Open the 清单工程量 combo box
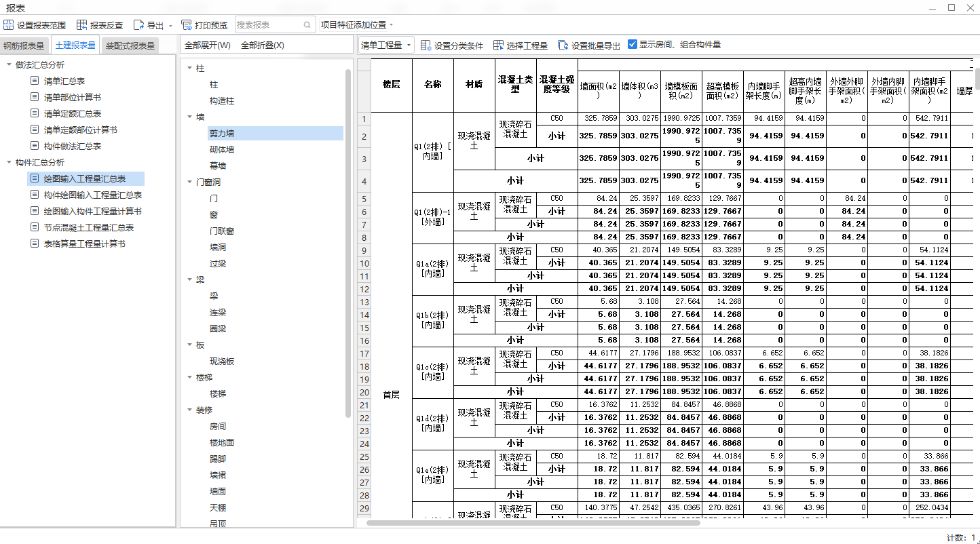Viewport: 980px width, 544px height. coord(386,45)
